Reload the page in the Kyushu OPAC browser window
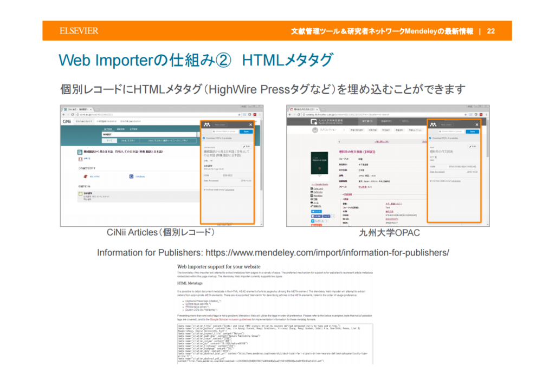 [299, 115]
